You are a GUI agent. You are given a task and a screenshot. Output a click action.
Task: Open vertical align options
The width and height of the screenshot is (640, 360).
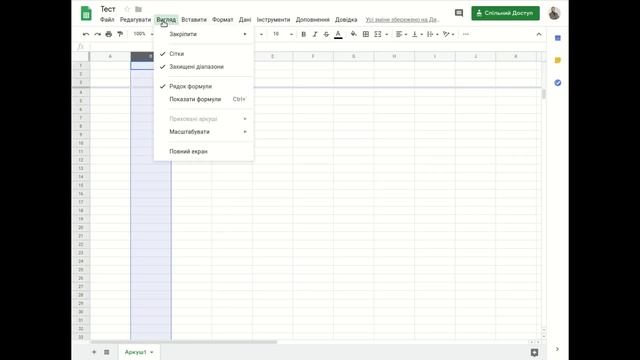[x=417, y=34]
